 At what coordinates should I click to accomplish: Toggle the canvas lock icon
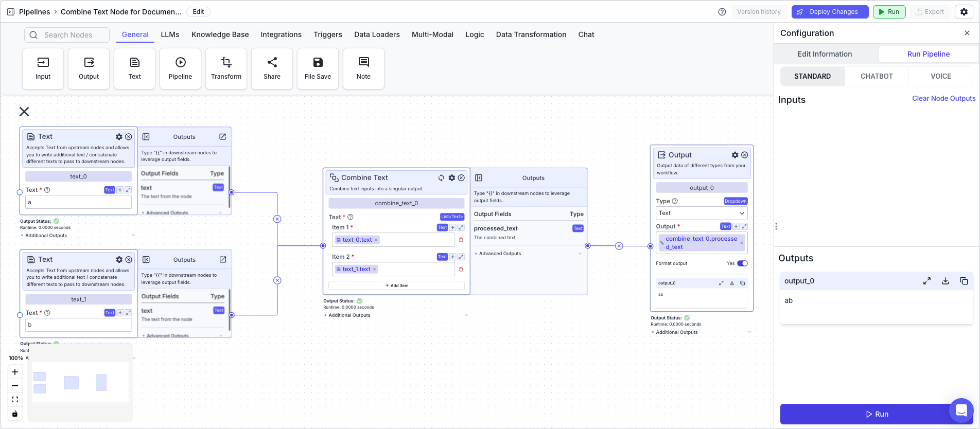(x=15, y=414)
